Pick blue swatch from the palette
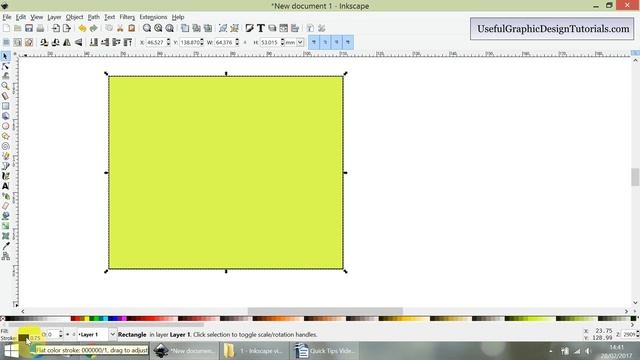Viewport: 640px width, 360px height. click(x=115, y=318)
